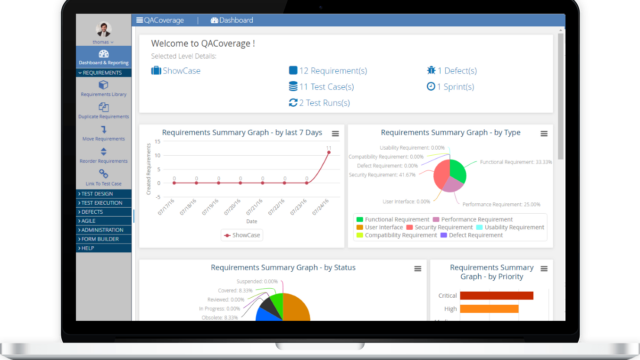640x360 pixels.
Task: Click Reorder Requirements icon
Action: (x=104, y=152)
